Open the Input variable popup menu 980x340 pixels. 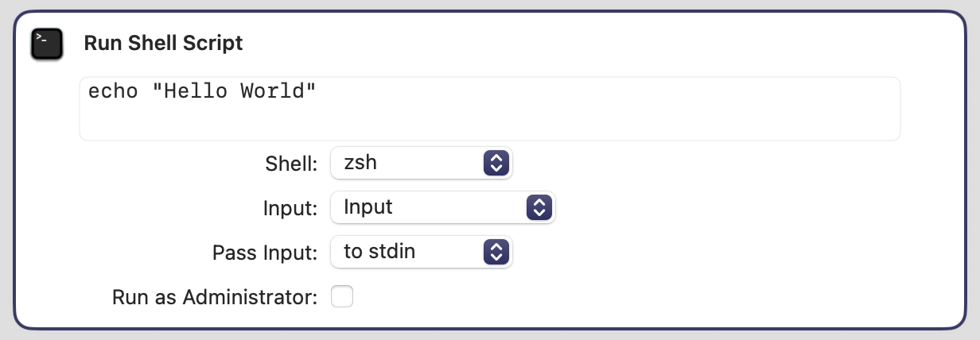point(442,207)
